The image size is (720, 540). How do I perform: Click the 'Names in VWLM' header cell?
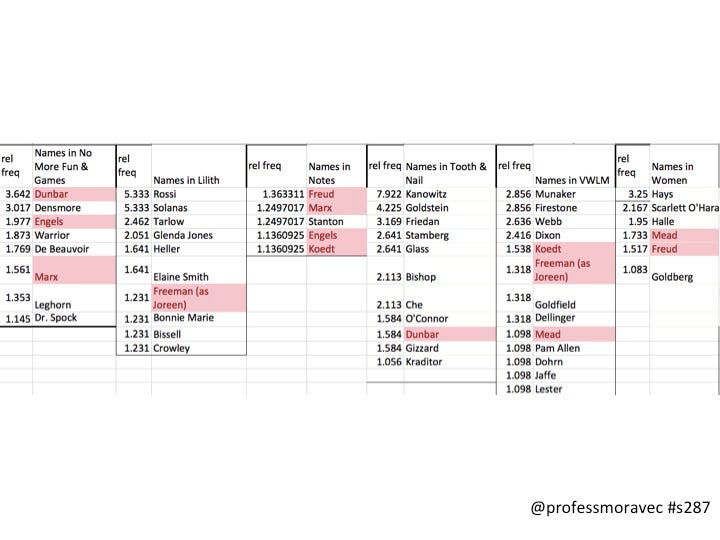tap(574, 167)
